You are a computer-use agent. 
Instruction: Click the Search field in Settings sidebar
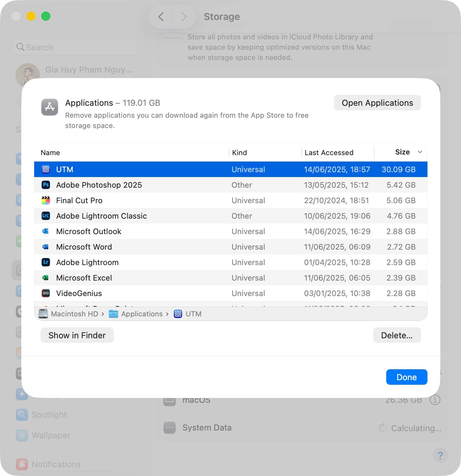tap(74, 47)
